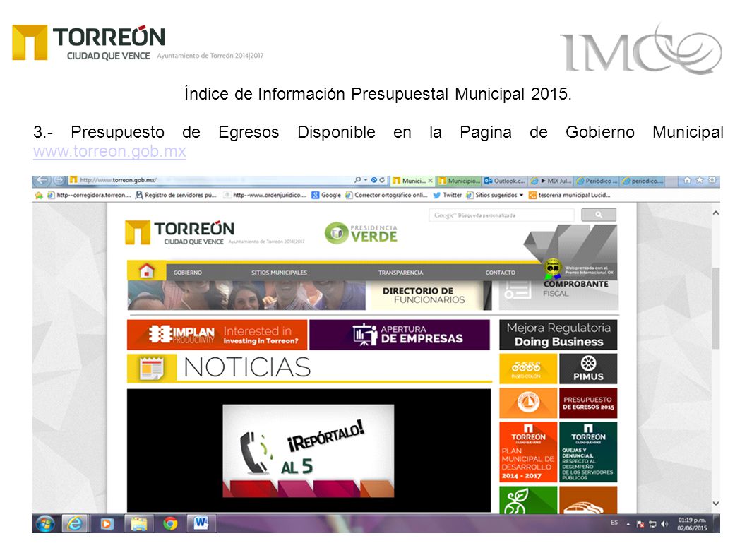The height and width of the screenshot is (560, 747).
Task: Open the GOBIERNO menu
Action: (x=188, y=273)
